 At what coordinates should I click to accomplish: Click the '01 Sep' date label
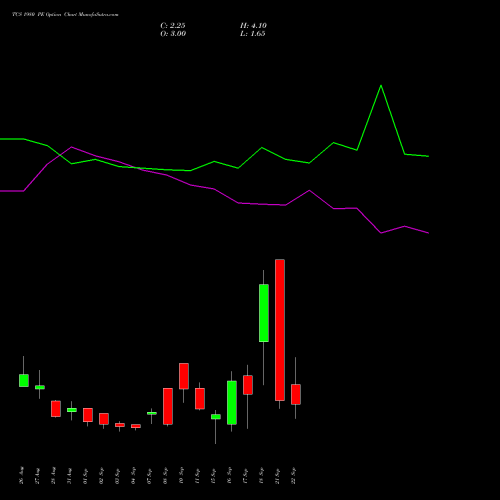(86, 475)
